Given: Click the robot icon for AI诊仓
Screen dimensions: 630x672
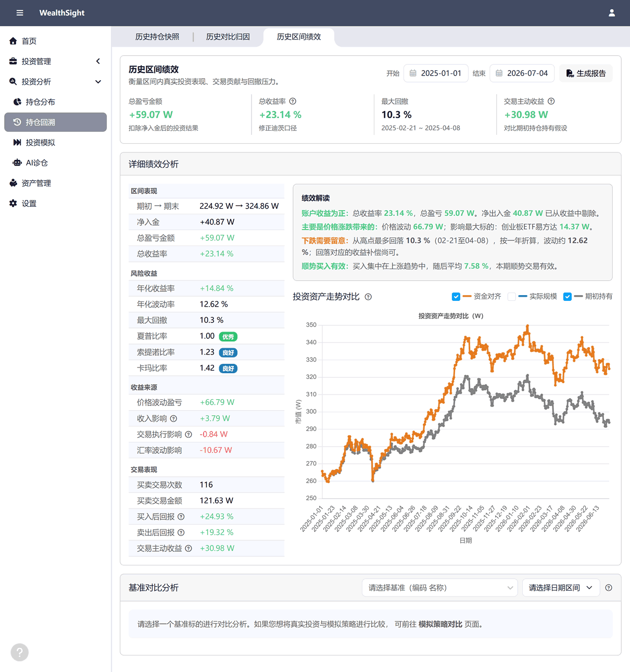Looking at the screenshot, I should click(x=17, y=163).
